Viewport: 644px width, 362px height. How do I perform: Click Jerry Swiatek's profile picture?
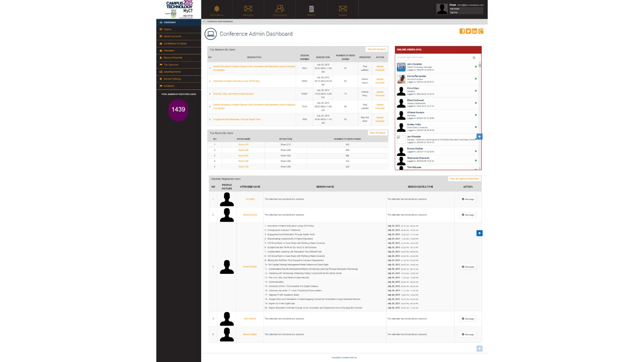point(401,67)
